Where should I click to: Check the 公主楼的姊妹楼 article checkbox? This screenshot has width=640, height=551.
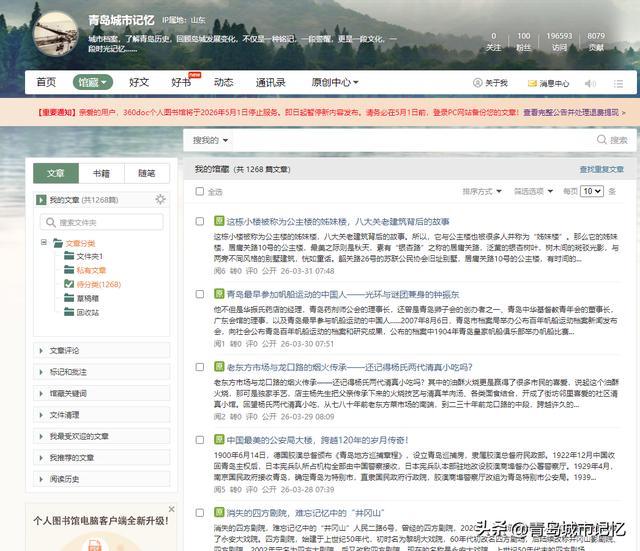200,221
